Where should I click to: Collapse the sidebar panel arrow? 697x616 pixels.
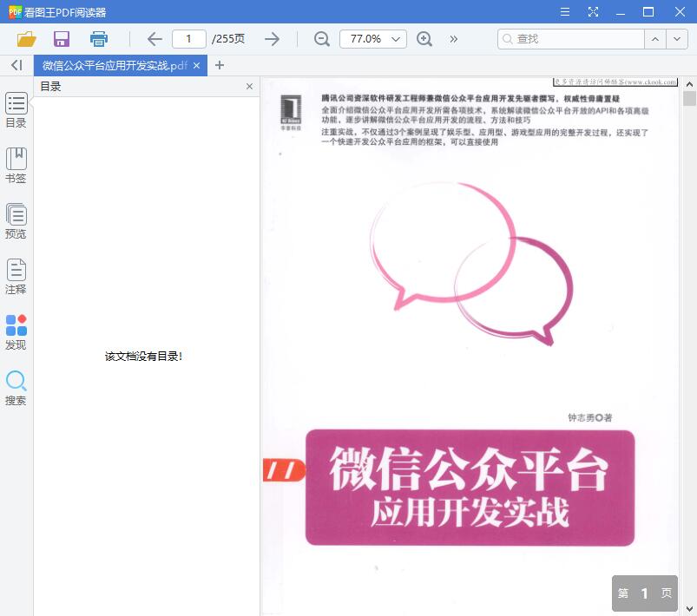point(16,65)
